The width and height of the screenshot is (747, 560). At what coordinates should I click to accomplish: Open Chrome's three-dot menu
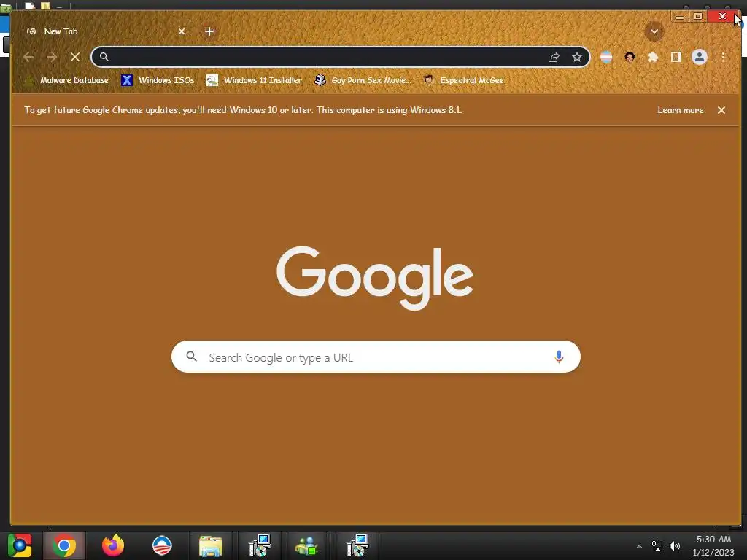[723, 57]
